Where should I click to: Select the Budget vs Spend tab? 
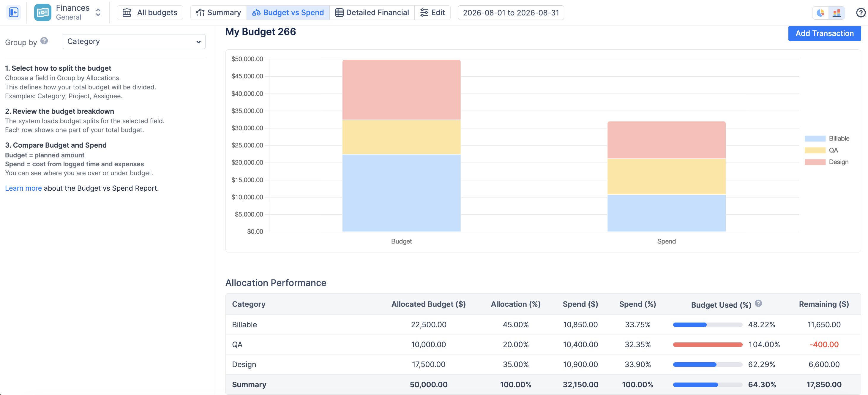point(288,12)
